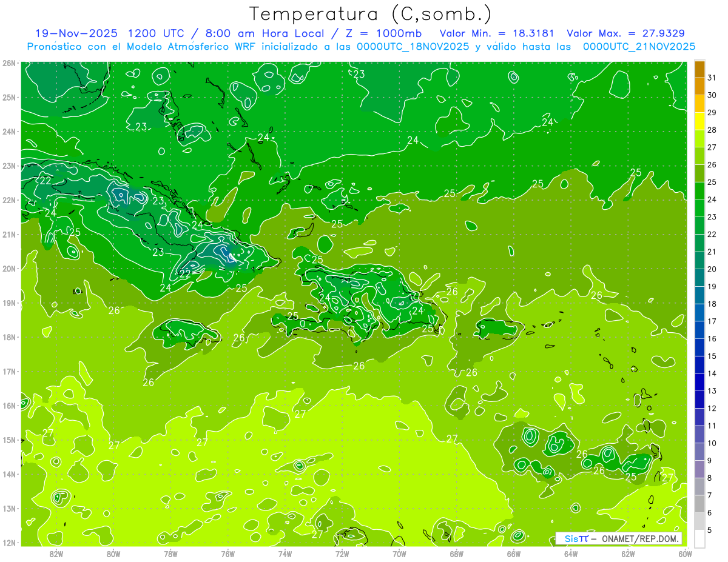Viewport: 728px width, 562px height.
Task: Click the '60W' longitude axis label
Action: click(x=686, y=554)
